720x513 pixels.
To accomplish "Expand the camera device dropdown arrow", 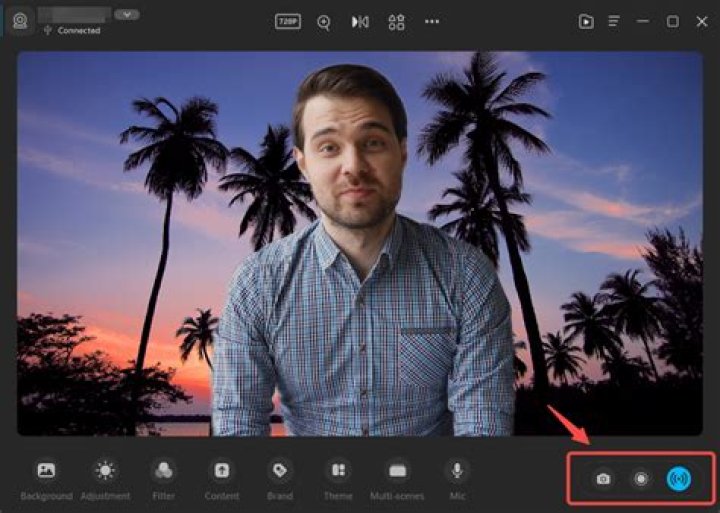I will coord(127,15).
